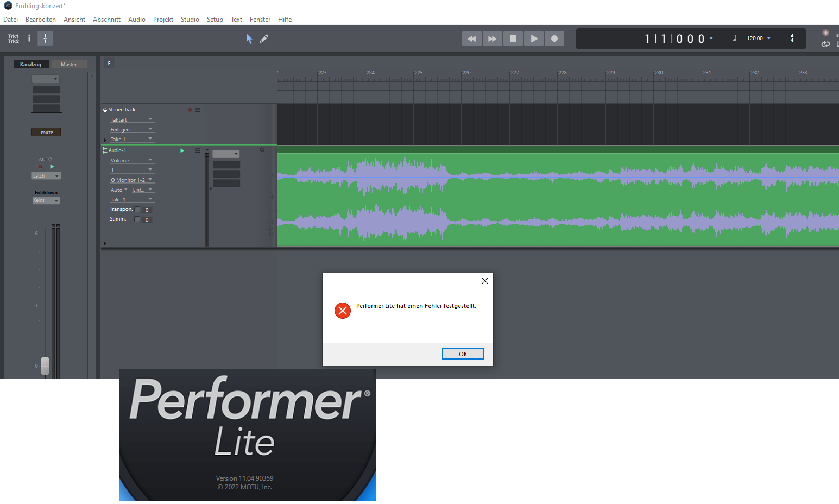Screen dimensions: 839x504
Task: Open the insert dropdown at top of the channel strip
Action: pos(46,79)
